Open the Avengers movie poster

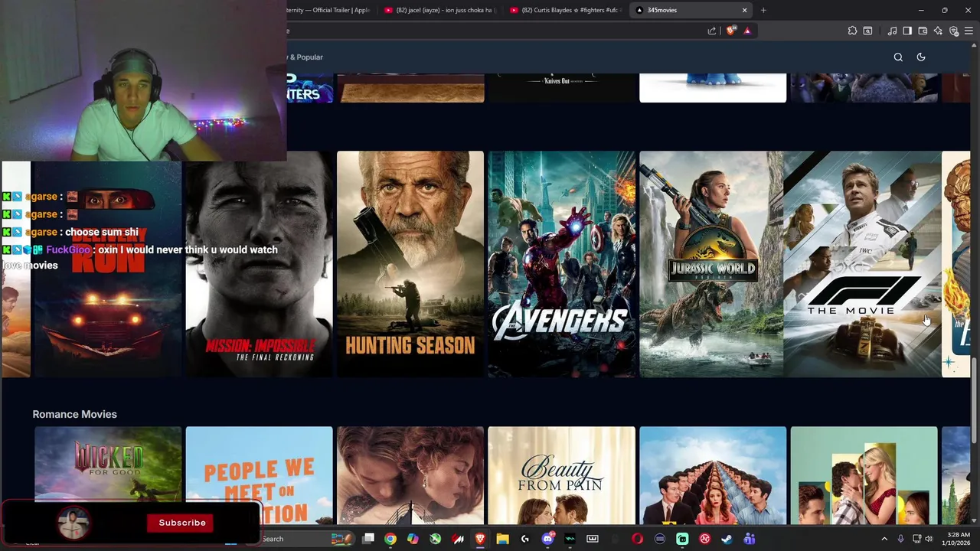(561, 264)
